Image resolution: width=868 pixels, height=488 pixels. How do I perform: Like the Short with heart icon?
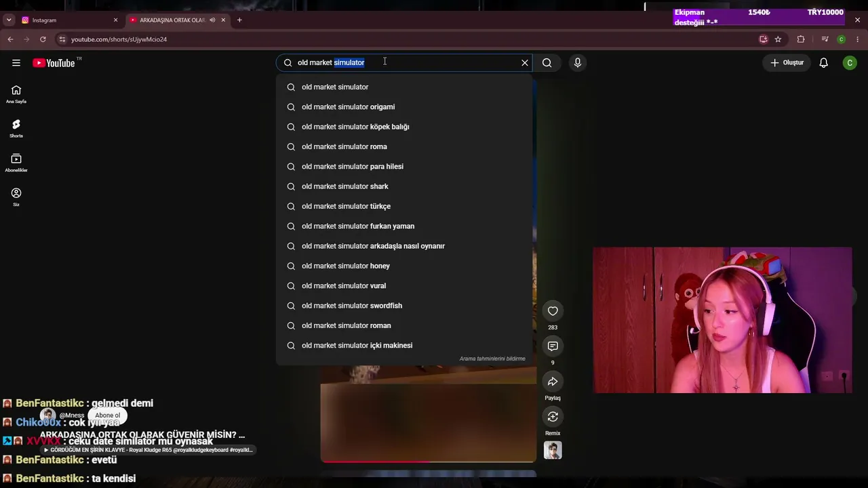553,311
